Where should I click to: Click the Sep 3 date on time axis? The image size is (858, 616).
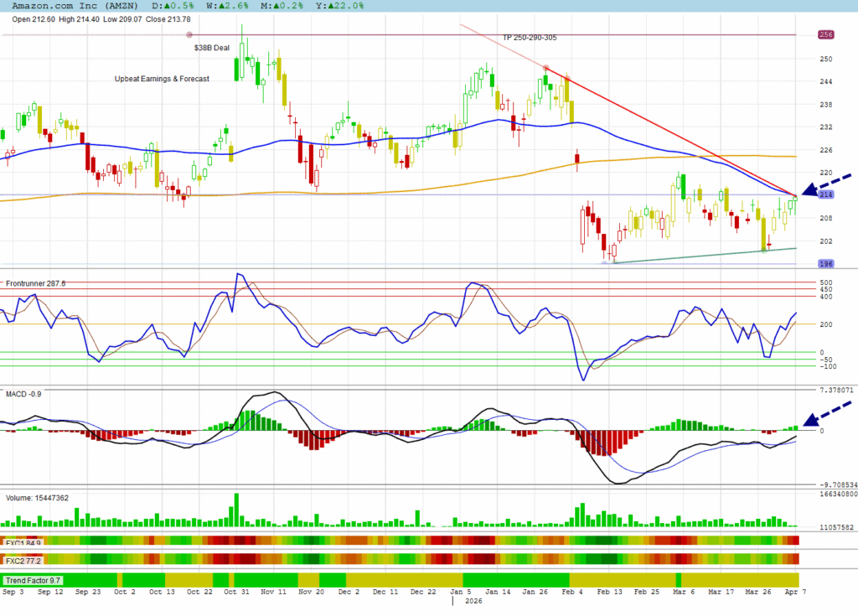tap(13, 592)
